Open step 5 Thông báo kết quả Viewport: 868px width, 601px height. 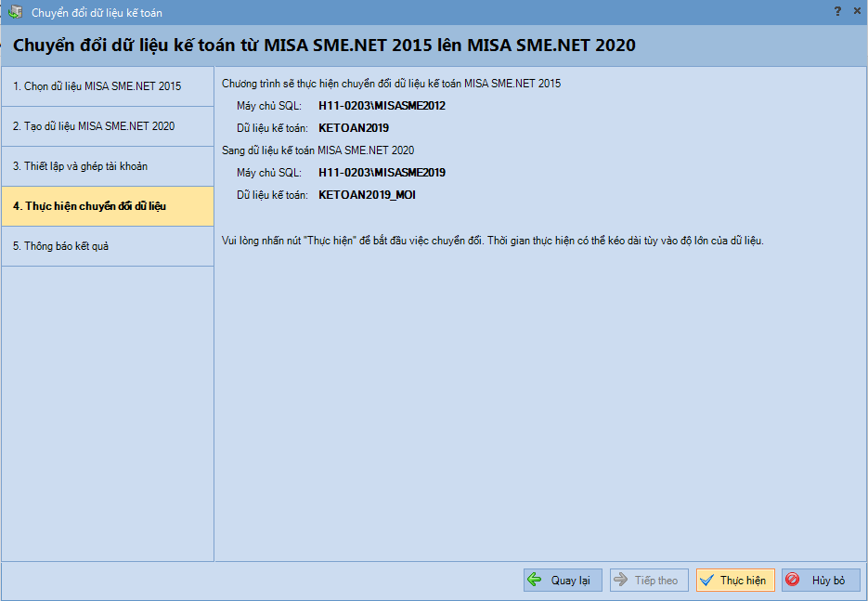(x=108, y=246)
